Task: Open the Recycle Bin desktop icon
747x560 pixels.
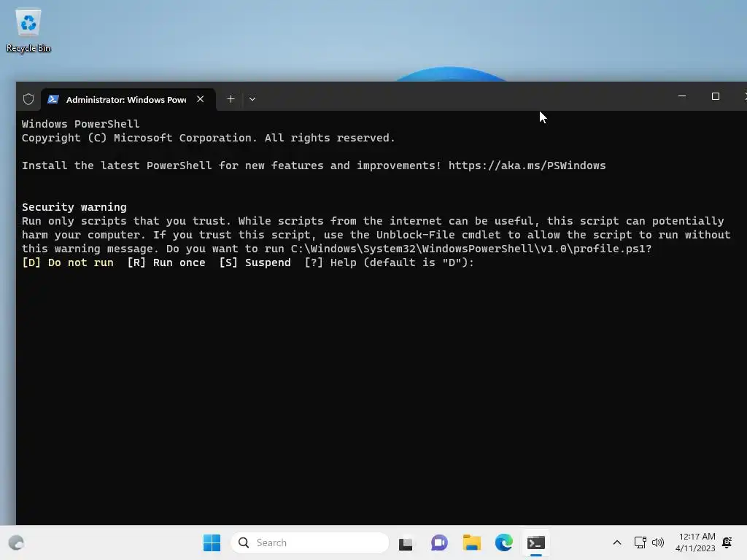Action: point(28,31)
